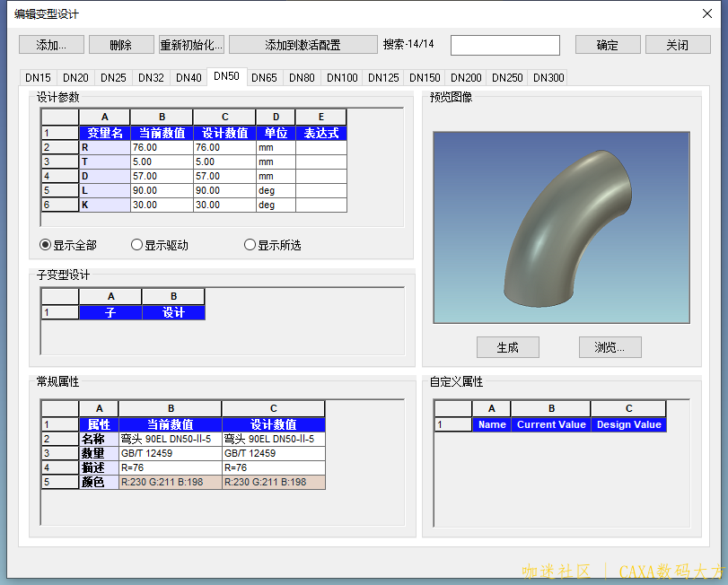Switch to the DN20 tab
This screenshot has height=585, width=728.
click(x=75, y=77)
